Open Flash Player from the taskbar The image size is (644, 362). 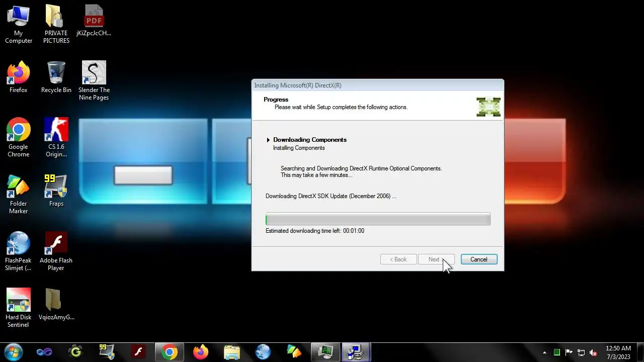pyautogui.click(x=138, y=352)
